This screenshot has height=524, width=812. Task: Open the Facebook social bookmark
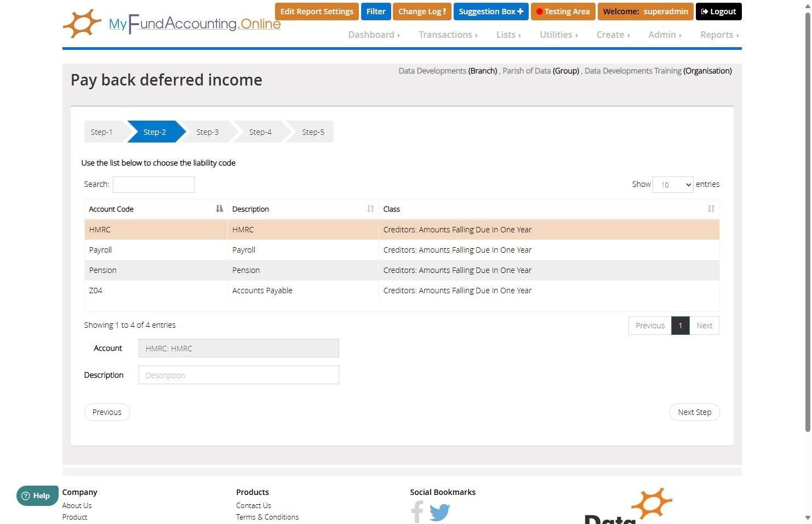[417, 512]
